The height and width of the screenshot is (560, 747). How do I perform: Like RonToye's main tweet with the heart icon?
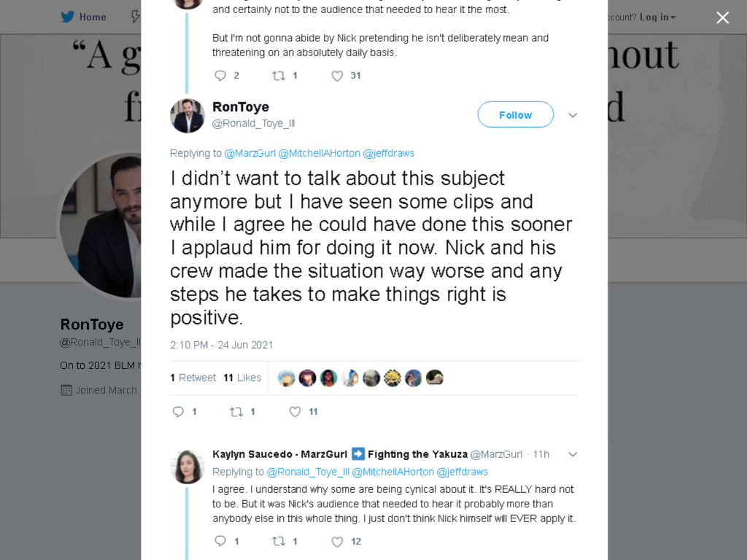click(295, 411)
